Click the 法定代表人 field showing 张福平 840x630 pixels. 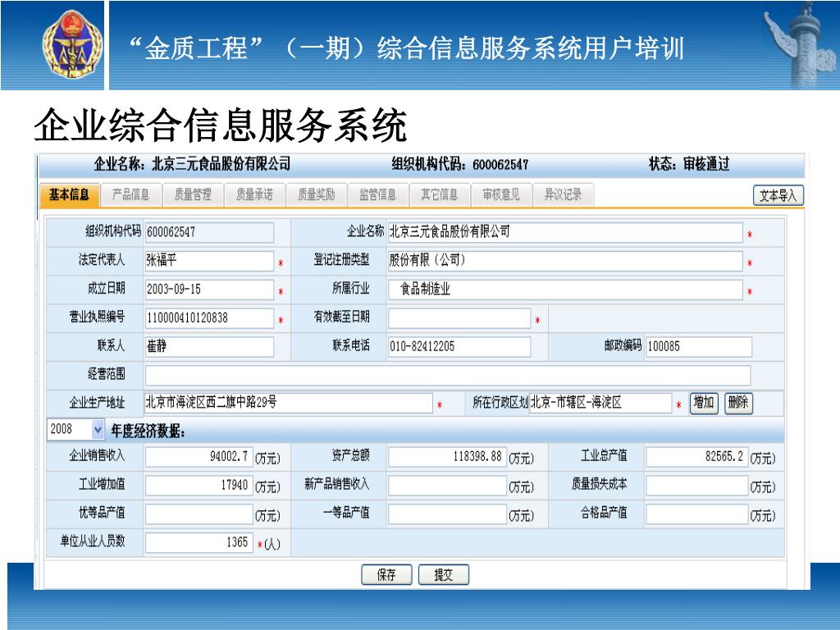[209, 261]
